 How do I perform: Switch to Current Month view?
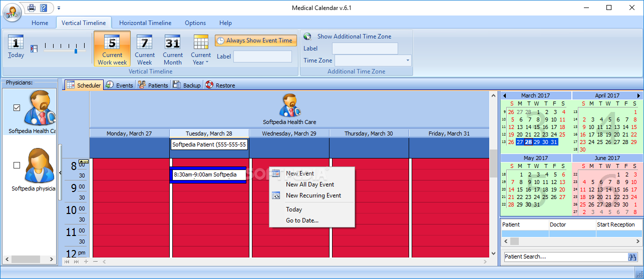point(173,49)
